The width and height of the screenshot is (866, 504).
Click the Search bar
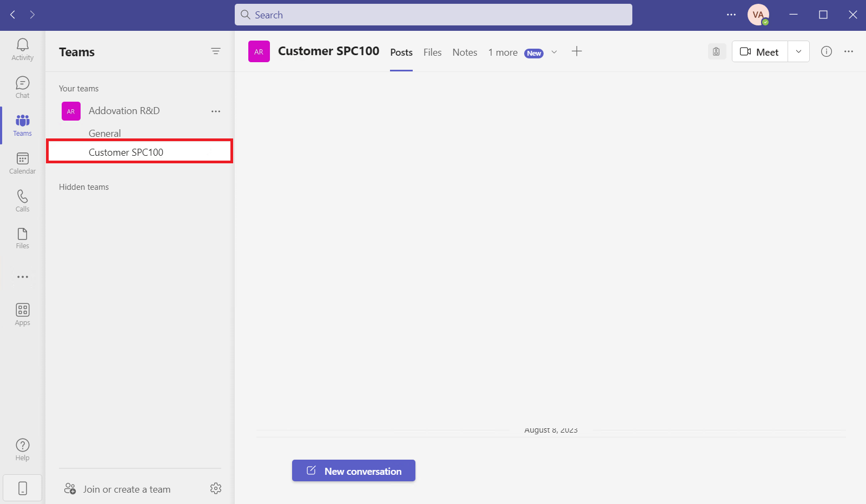pos(433,15)
